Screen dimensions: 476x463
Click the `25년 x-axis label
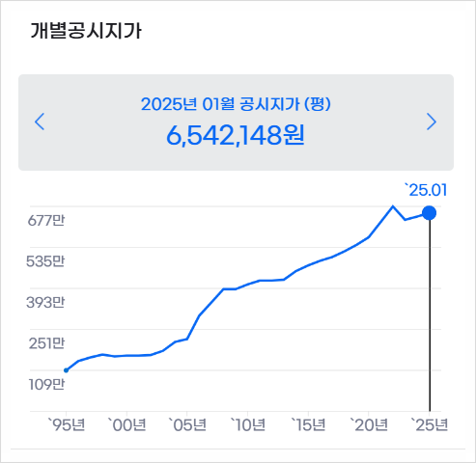tap(430, 424)
